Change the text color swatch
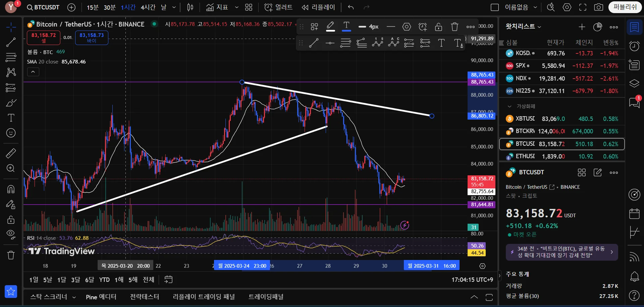 (346, 27)
